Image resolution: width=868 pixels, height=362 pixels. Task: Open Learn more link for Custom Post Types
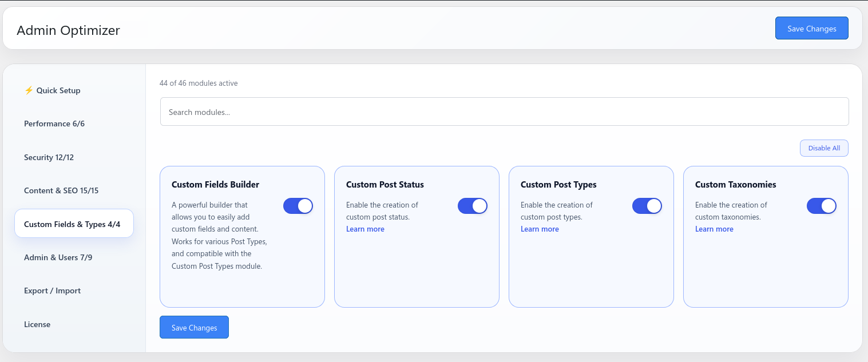coord(540,229)
